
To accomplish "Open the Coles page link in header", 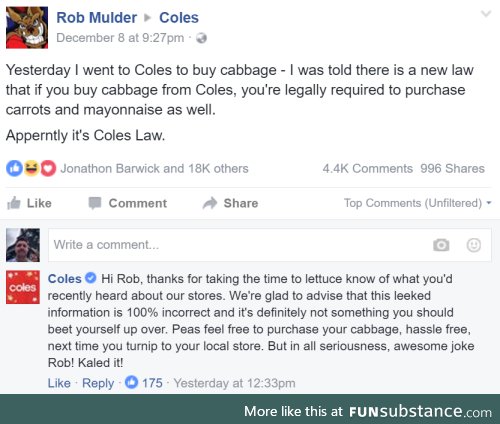I will [x=179, y=18].
